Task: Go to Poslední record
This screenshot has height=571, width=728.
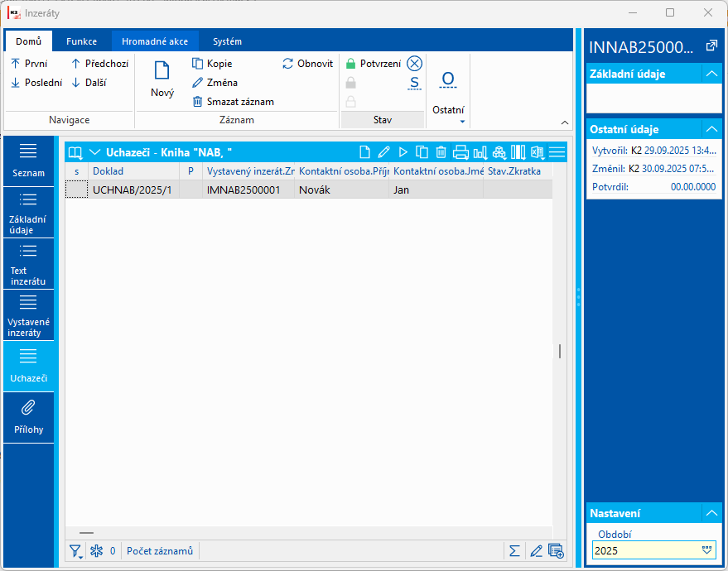Action: click(36, 83)
